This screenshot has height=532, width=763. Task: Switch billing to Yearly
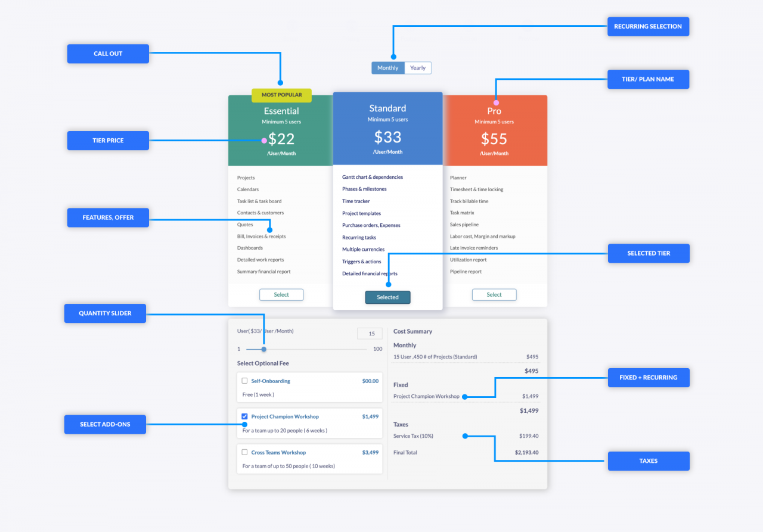417,67
